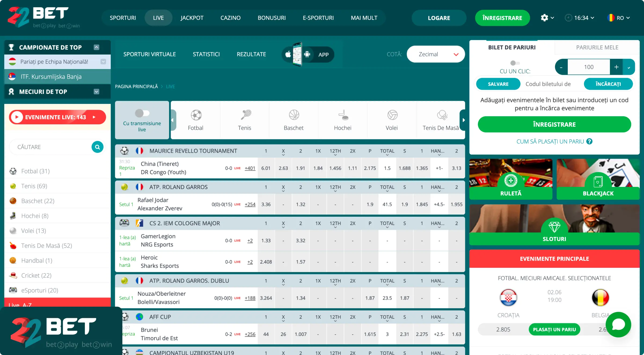Click the ÎNCĂRCAȚI button
The image size is (644, 355).
tap(608, 84)
